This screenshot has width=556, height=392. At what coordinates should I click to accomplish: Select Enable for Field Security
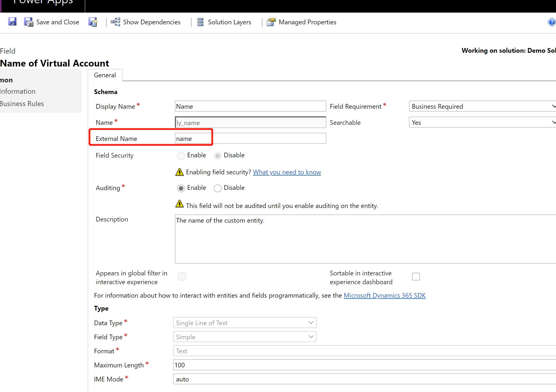[x=181, y=156]
